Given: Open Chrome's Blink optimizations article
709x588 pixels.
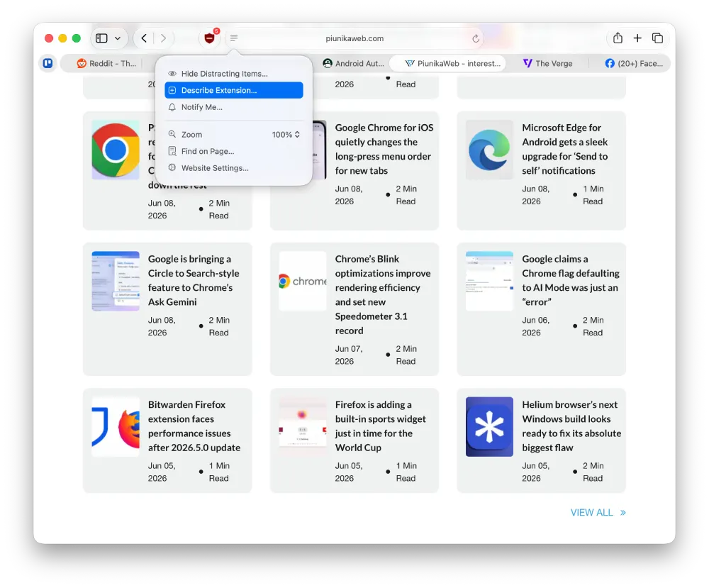Looking at the screenshot, I should pyautogui.click(x=383, y=294).
